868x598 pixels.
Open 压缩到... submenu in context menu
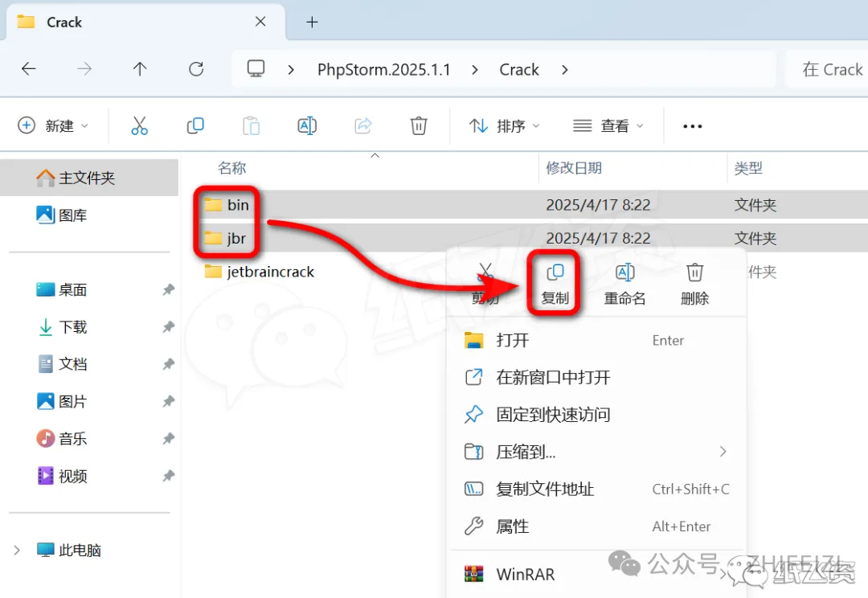pyautogui.click(x=596, y=452)
